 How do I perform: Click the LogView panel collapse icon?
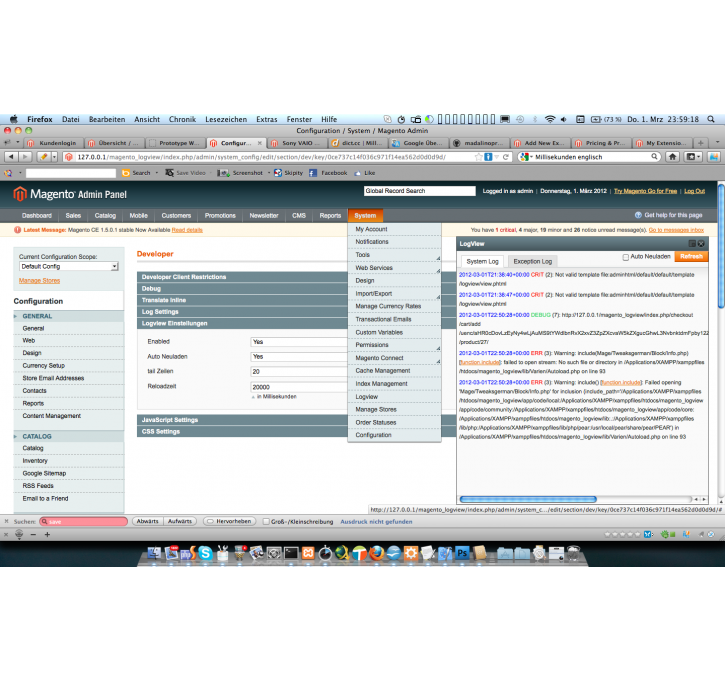click(692, 244)
